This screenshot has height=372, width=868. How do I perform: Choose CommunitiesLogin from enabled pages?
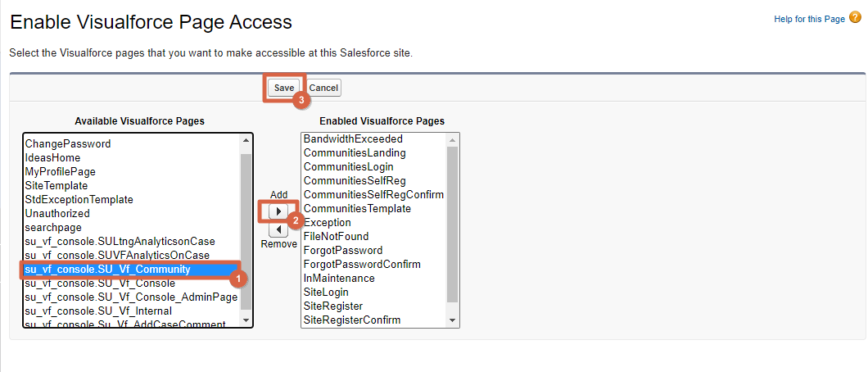[348, 167]
